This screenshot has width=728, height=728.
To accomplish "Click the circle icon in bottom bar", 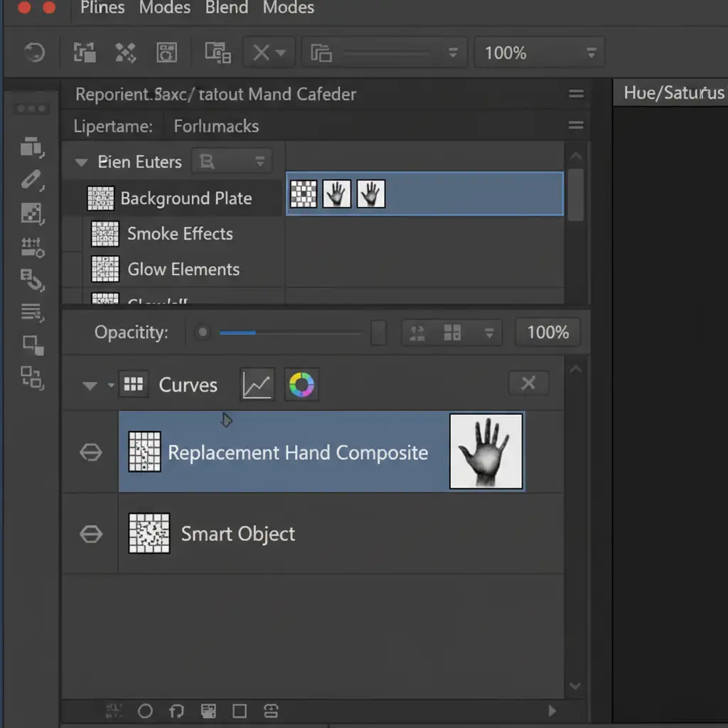I will tap(145, 711).
